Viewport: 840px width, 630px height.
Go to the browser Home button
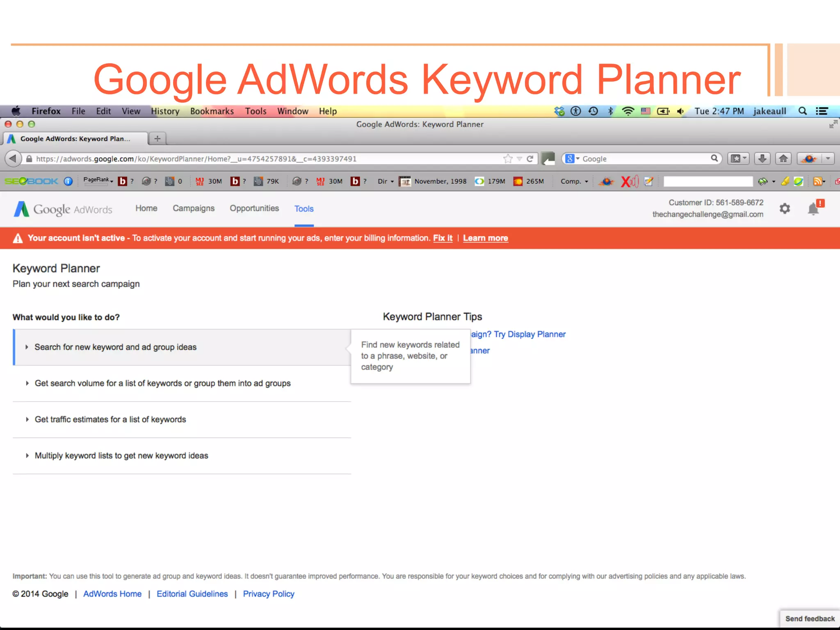pos(783,159)
